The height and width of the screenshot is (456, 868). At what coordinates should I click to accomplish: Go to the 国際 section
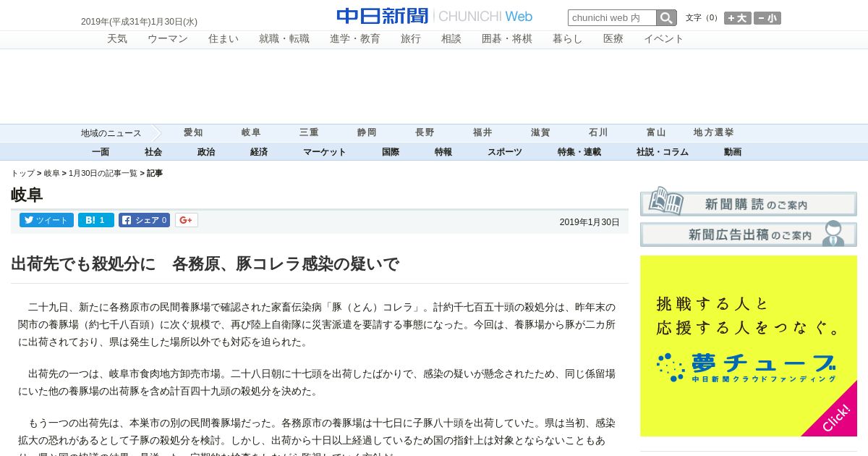[391, 152]
